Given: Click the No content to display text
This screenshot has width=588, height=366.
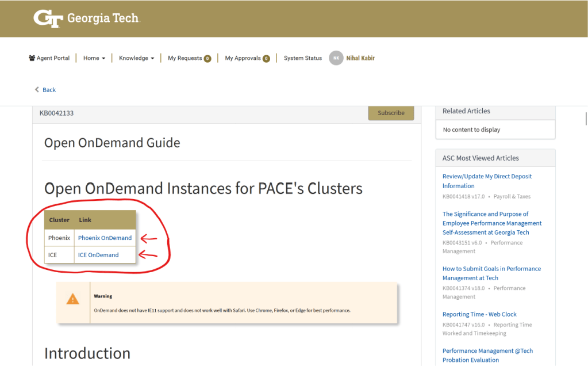Looking at the screenshot, I should 471,129.
